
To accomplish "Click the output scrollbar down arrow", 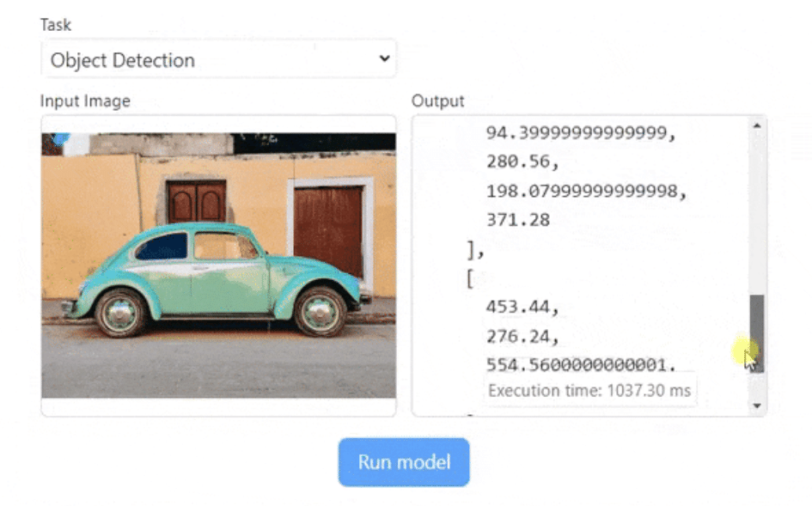I will (757, 405).
